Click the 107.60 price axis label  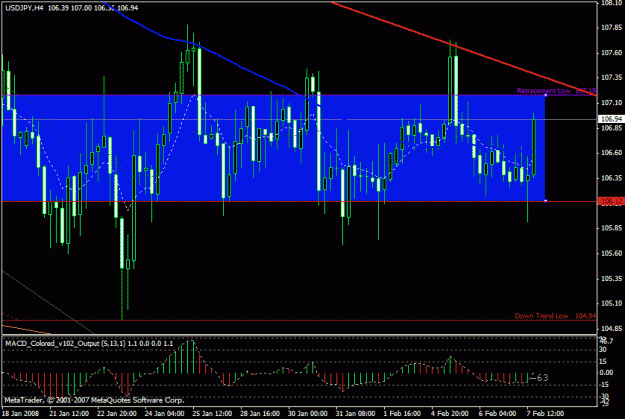[x=611, y=53]
